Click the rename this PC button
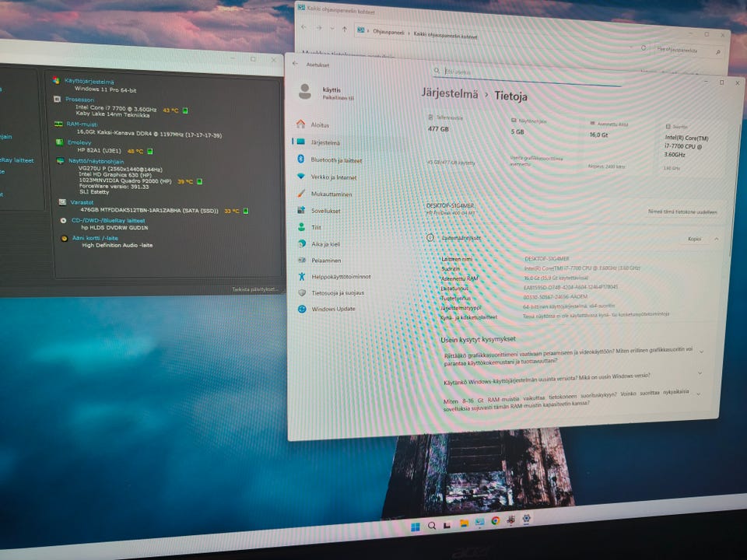Viewport: 747px width, 560px height. tap(682, 212)
